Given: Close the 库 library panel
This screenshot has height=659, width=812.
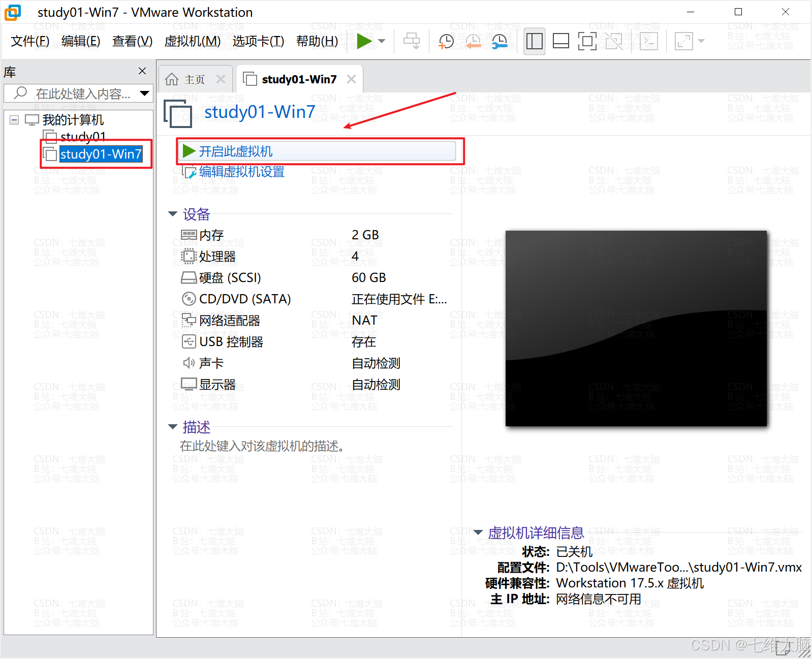Looking at the screenshot, I should point(142,71).
